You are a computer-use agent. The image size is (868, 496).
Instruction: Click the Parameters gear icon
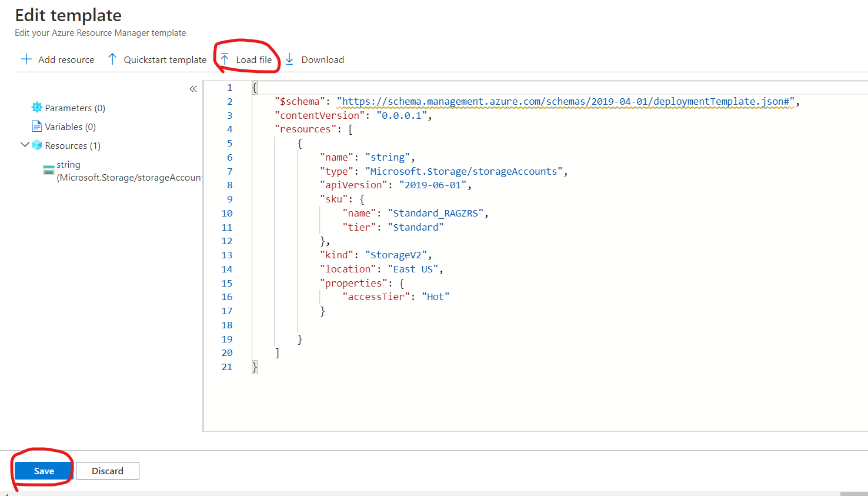point(36,108)
